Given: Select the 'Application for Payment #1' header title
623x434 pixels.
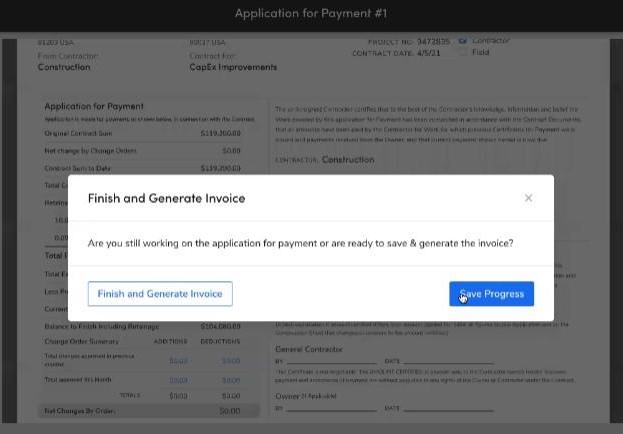Looking at the screenshot, I should pos(311,14).
